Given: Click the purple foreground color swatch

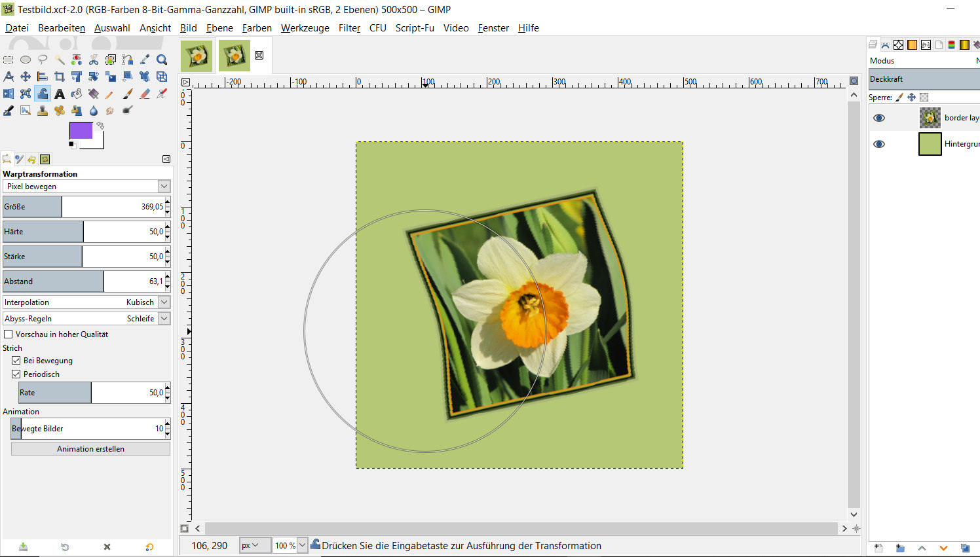Looking at the screenshot, I should point(81,131).
